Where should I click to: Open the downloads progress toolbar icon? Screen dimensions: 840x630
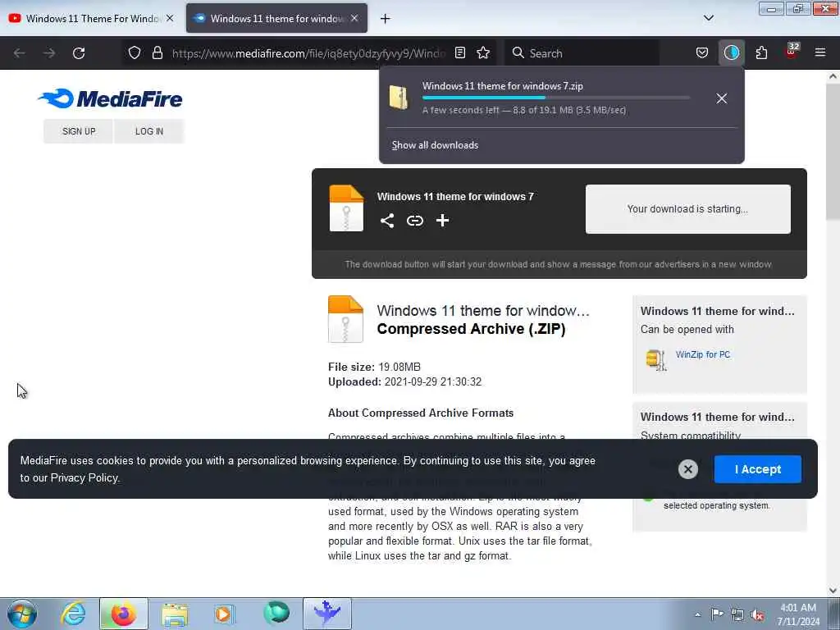pos(731,52)
